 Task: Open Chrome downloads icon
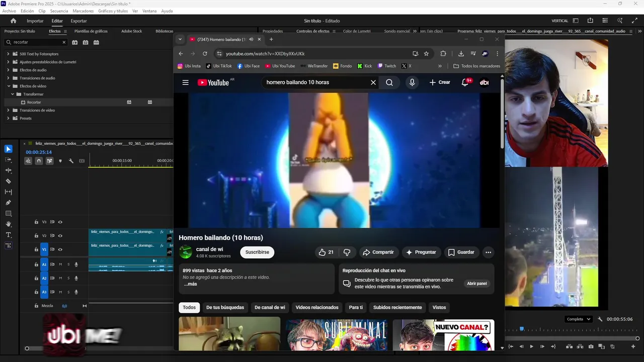[x=461, y=53]
